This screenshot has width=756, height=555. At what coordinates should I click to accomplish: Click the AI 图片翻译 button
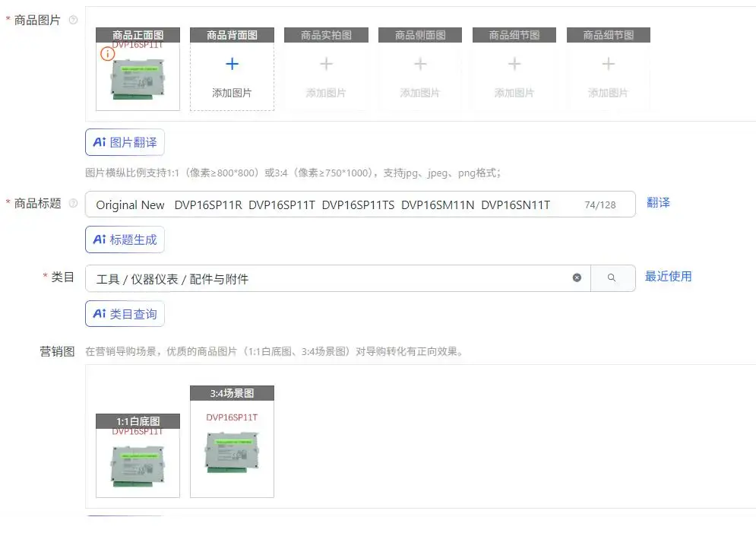[125, 142]
